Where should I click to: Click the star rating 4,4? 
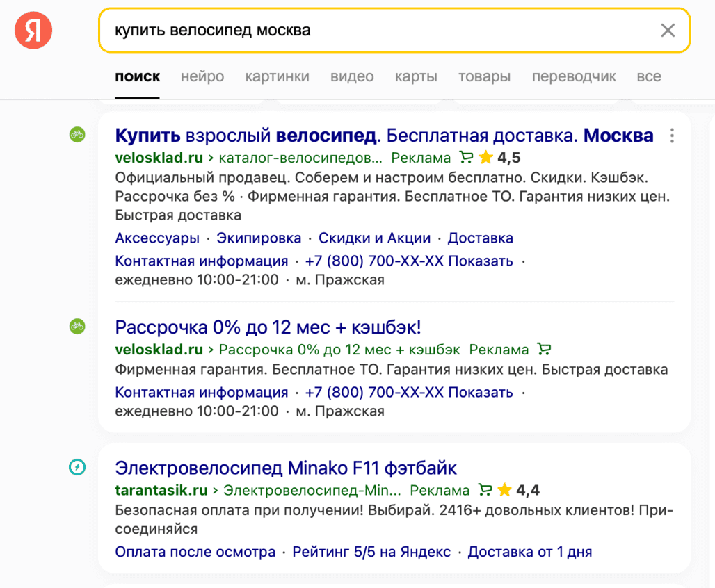point(518,490)
